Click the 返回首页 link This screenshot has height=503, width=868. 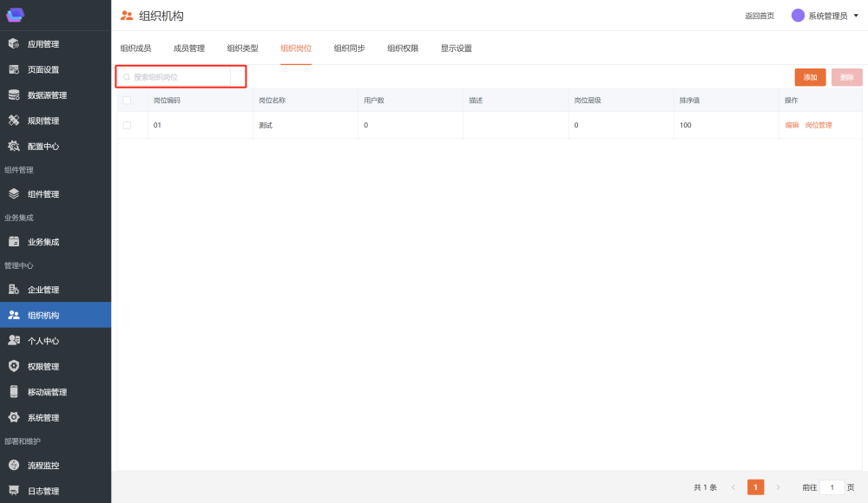point(759,16)
